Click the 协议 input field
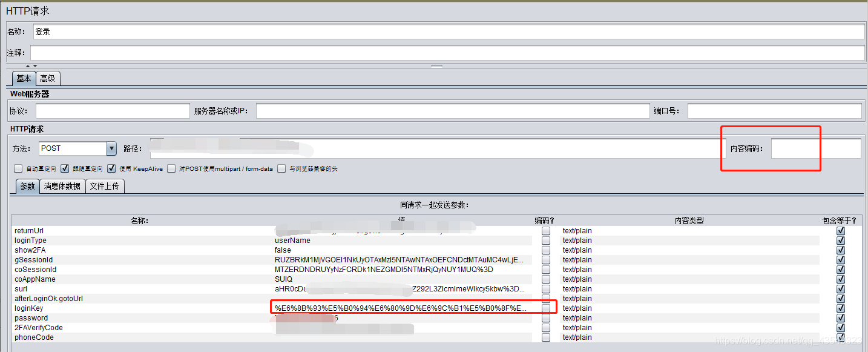 click(112, 110)
